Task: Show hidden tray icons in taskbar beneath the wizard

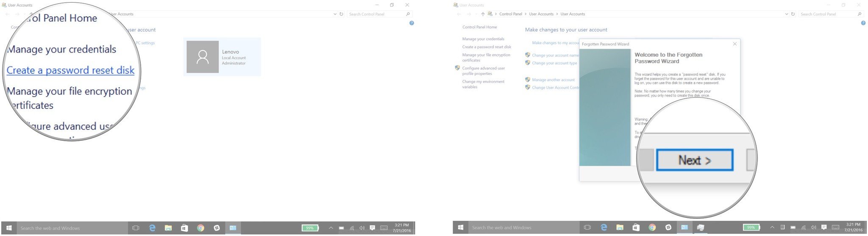Action: pyautogui.click(x=772, y=228)
